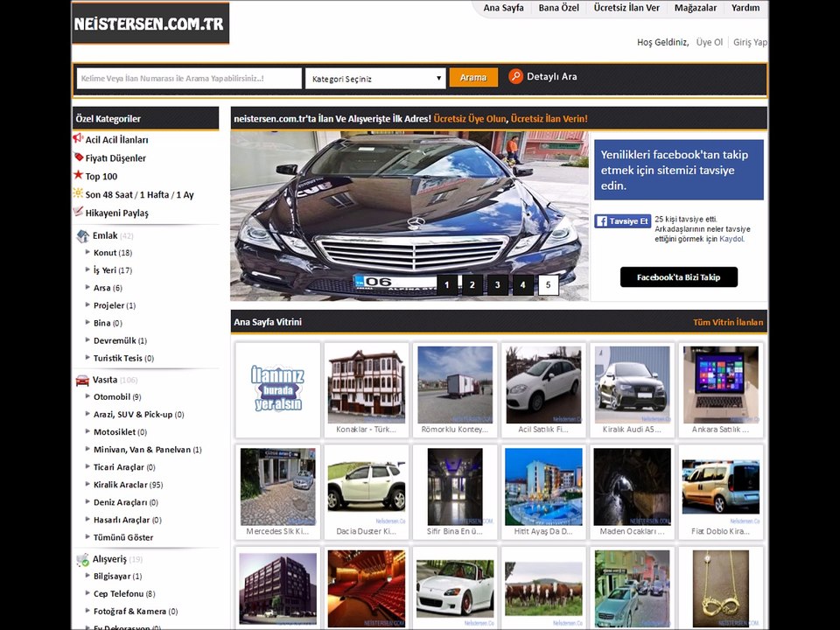Open the Alışveriş shopping cart icon

pos(82,560)
